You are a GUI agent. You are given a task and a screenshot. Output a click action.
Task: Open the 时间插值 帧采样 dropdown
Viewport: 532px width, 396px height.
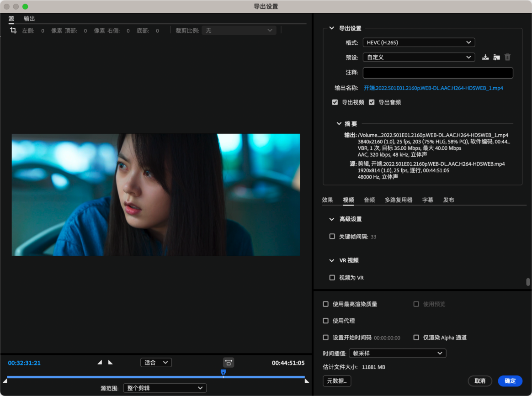click(397, 353)
